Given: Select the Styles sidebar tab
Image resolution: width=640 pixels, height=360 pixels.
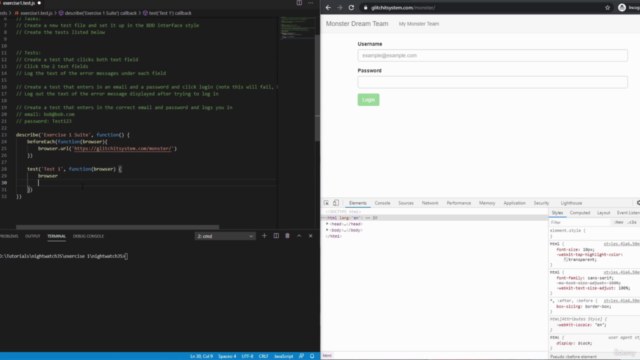Looking at the screenshot, I should [557, 213].
